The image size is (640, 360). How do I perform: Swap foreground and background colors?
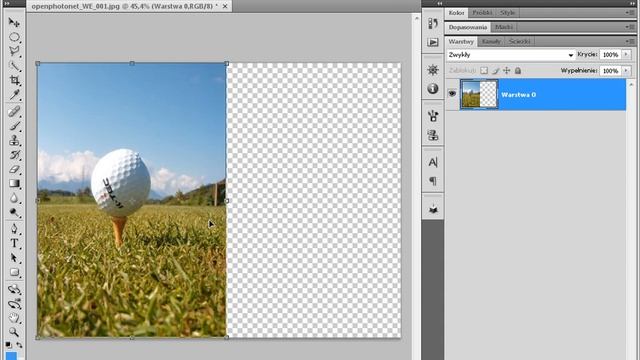[x=19, y=345]
